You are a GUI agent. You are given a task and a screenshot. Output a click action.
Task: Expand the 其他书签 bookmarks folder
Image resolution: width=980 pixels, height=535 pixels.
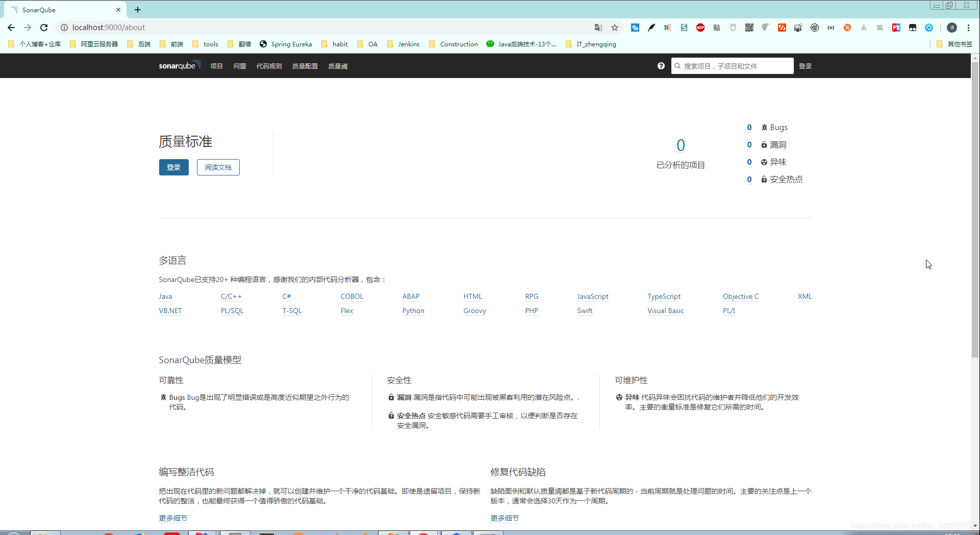click(954, 44)
